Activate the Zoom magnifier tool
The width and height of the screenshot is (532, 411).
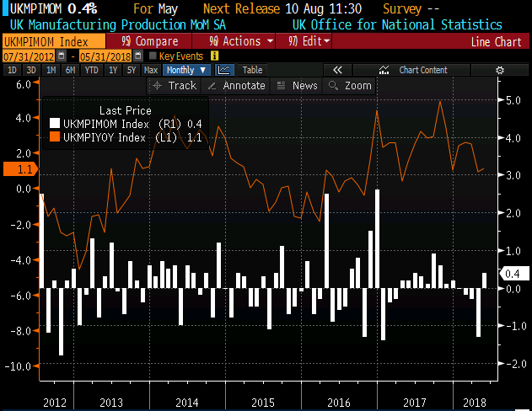coord(350,86)
